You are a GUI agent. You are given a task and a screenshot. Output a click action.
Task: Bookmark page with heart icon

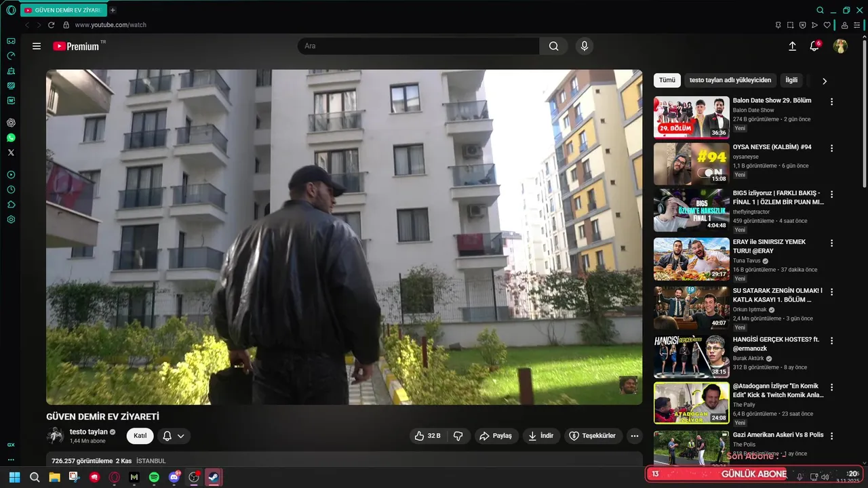[x=827, y=25]
